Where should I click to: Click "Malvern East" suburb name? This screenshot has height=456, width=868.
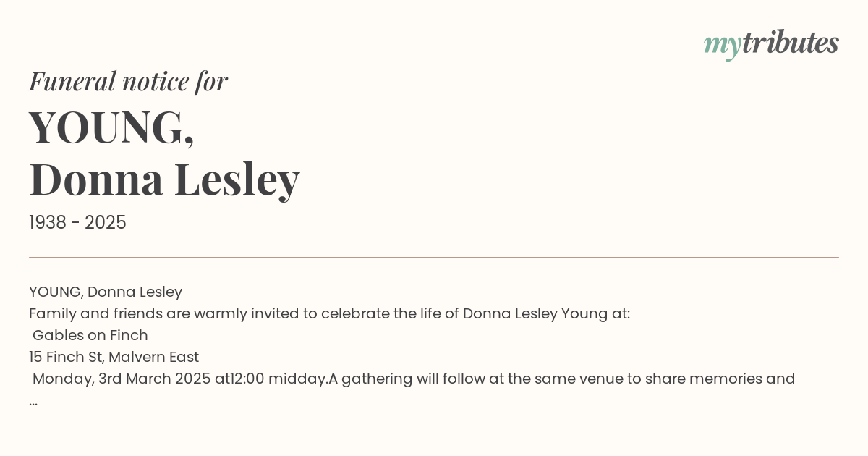click(153, 357)
